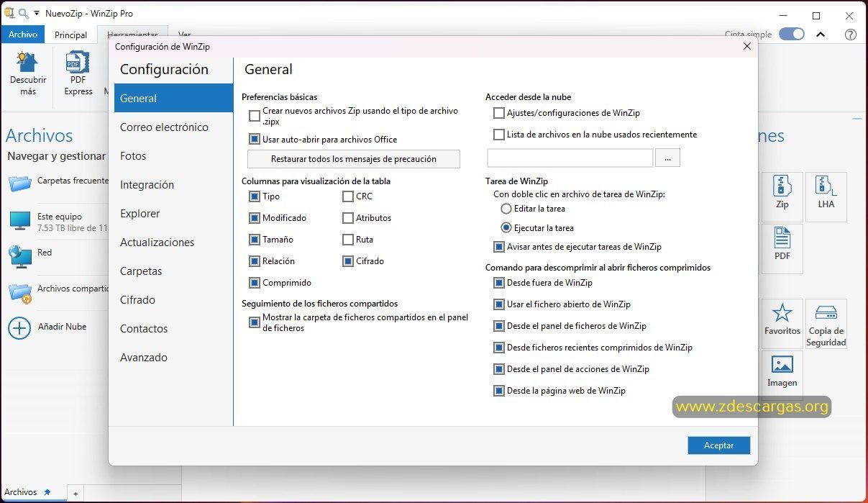Close the Configuración de WinZip dialog

click(747, 46)
